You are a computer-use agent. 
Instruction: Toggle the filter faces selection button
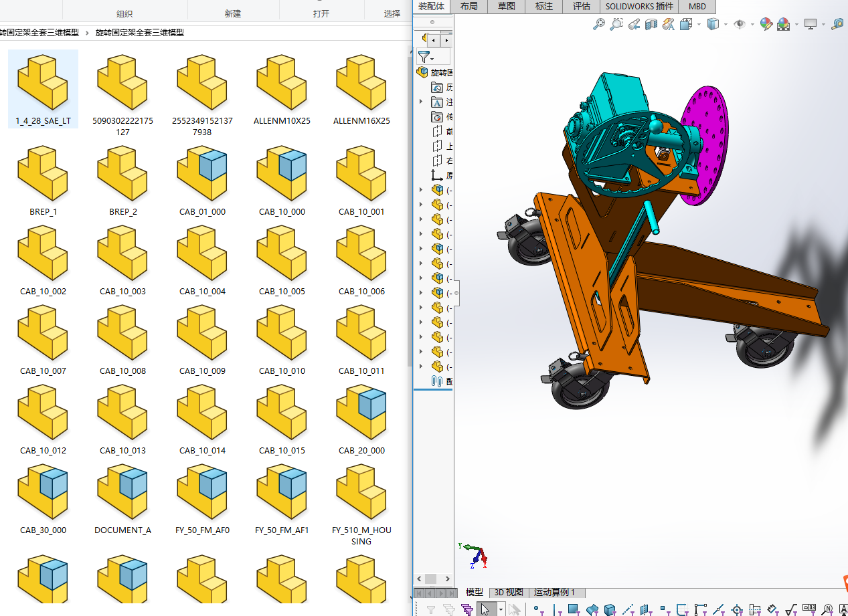(x=573, y=609)
